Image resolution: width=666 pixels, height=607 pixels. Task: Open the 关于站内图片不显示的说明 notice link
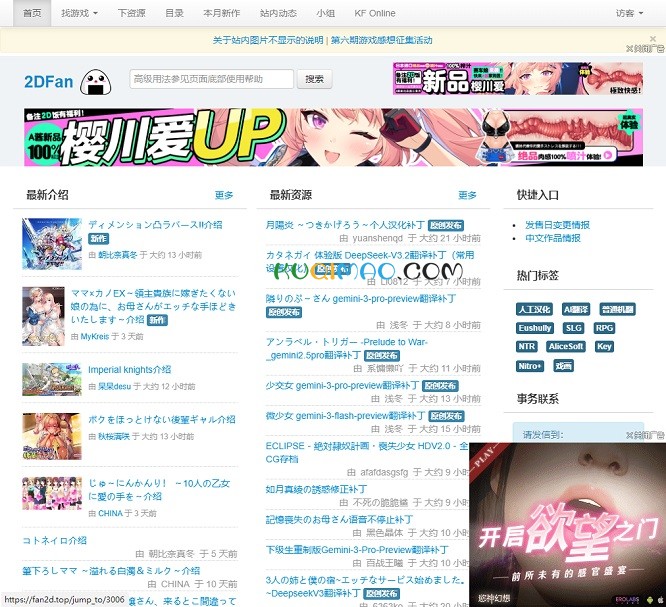[x=268, y=40]
